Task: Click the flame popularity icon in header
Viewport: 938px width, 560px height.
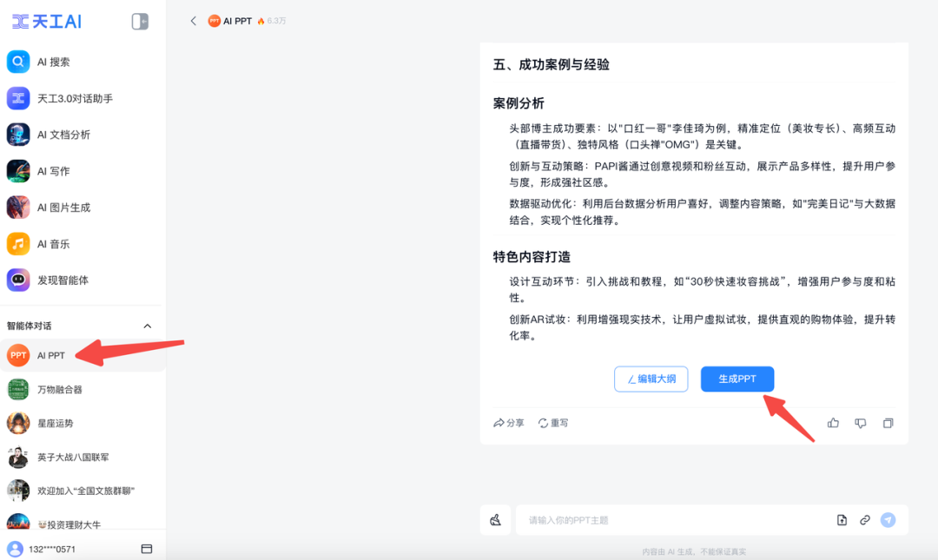Action: [x=261, y=21]
